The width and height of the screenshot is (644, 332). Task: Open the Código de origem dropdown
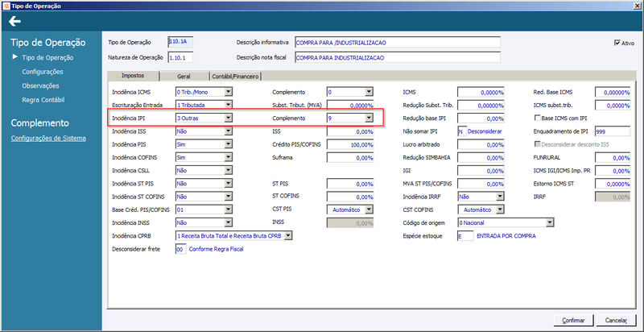551,222
